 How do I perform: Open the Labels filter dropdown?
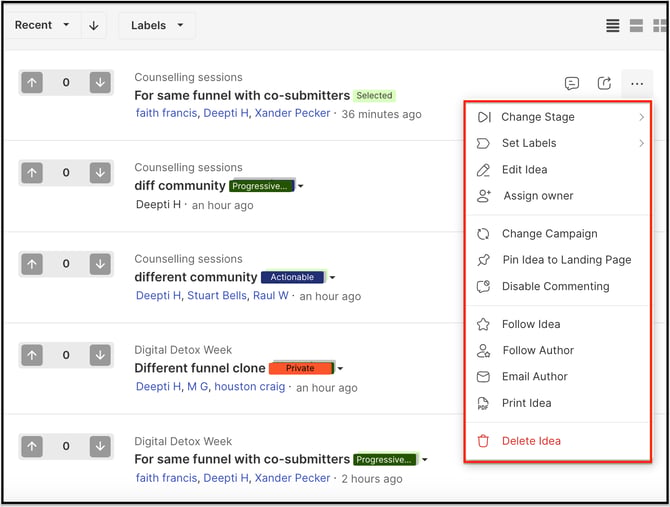pyautogui.click(x=156, y=26)
